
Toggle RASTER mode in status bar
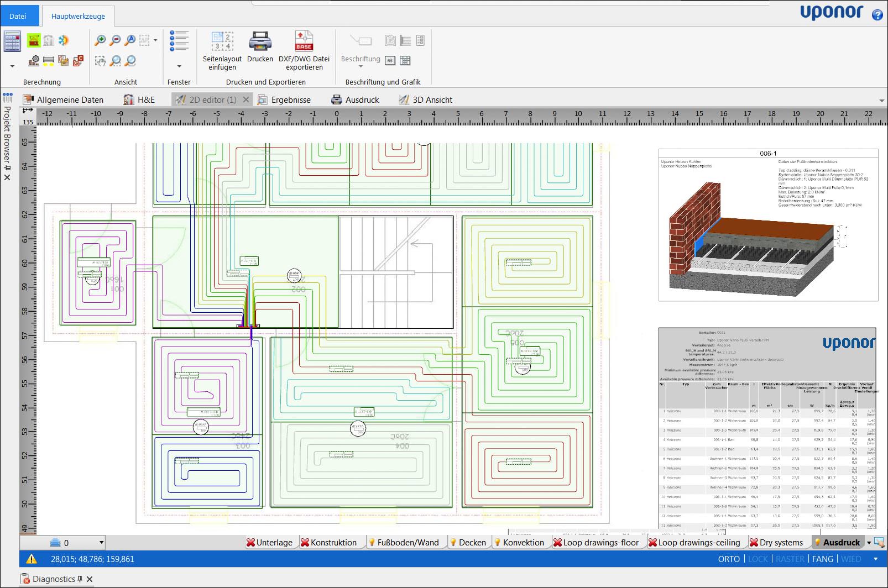tap(790, 559)
